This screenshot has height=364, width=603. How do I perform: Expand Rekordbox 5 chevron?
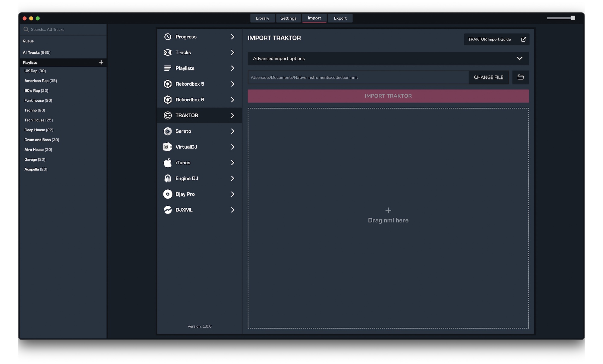232,84
